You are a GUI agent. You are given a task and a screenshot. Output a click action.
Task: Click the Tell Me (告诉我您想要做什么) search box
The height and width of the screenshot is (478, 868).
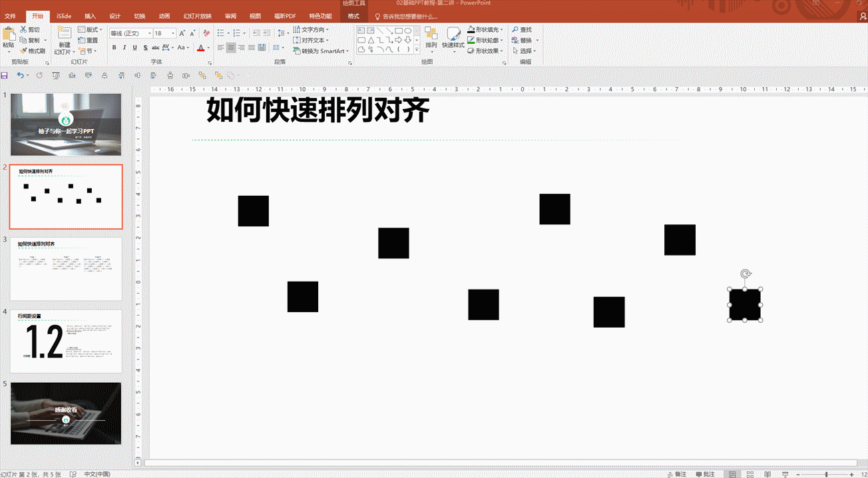pos(406,16)
